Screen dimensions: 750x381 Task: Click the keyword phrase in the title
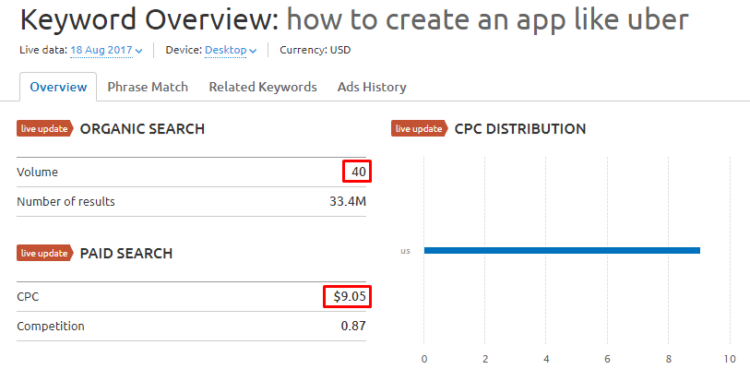pyautogui.click(x=487, y=19)
